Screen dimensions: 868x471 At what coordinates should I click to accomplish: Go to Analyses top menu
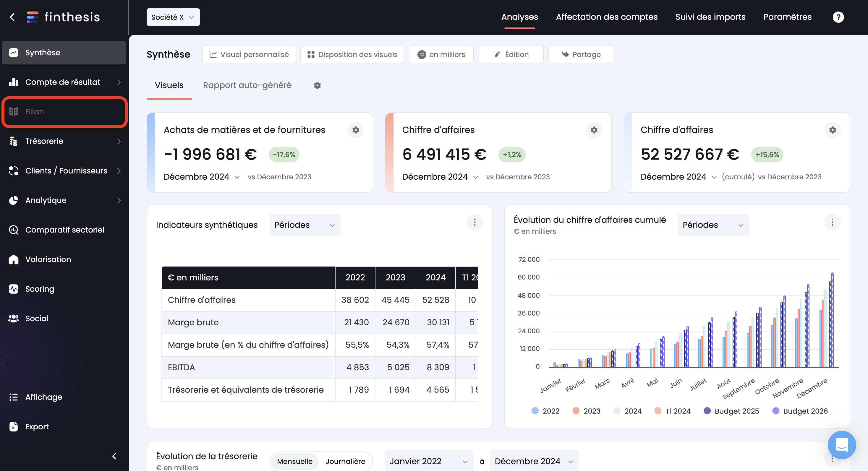[519, 17]
